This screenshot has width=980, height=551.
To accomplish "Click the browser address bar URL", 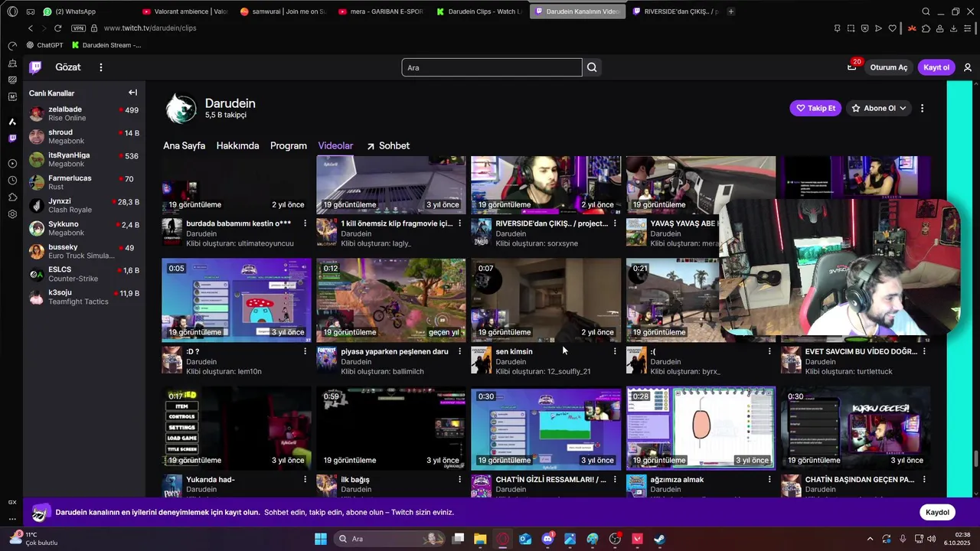I will pos(150,28).
